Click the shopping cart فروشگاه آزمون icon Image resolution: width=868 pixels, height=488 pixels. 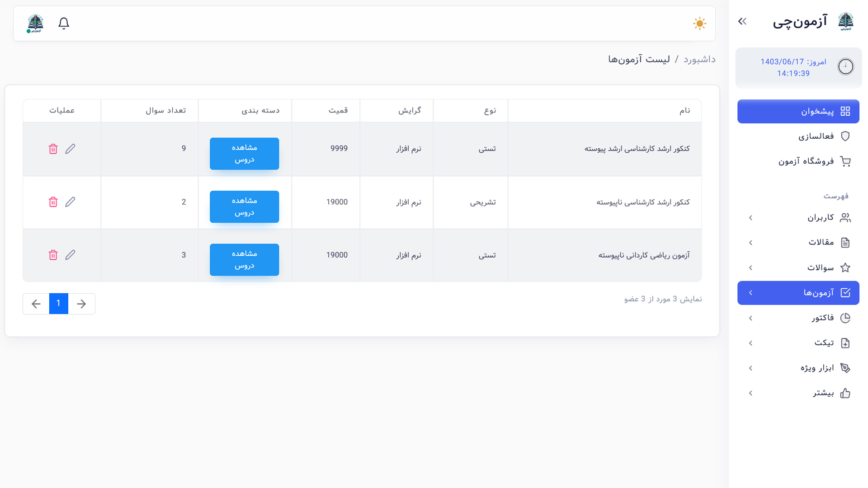[x=845, y=161]
